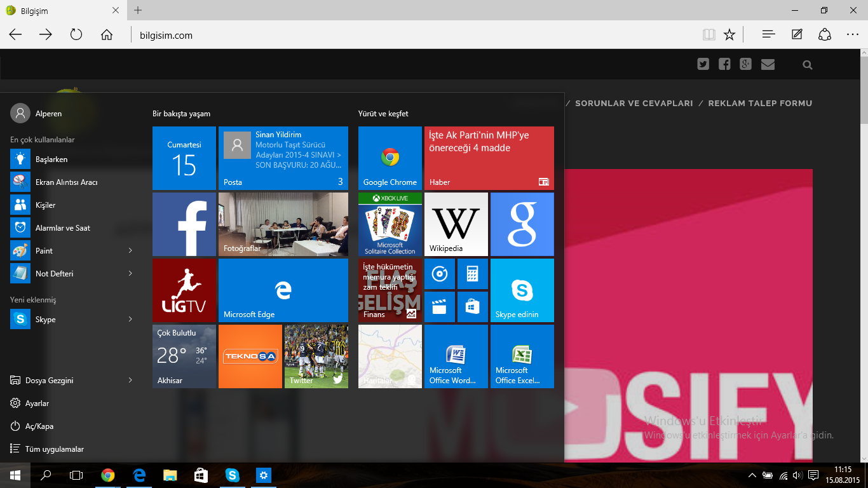Go to Edge home page
Viewport: 868px width, 488px height.
pos(107,35)
